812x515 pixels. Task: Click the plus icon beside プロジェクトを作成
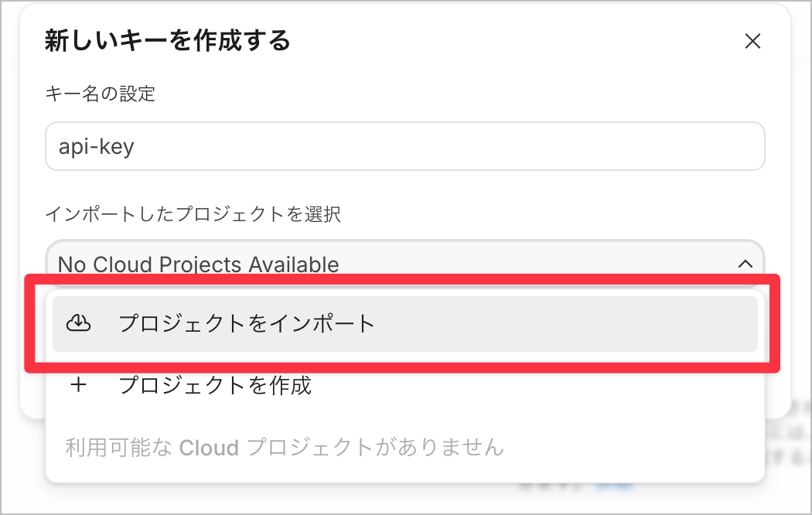(79, 384)
